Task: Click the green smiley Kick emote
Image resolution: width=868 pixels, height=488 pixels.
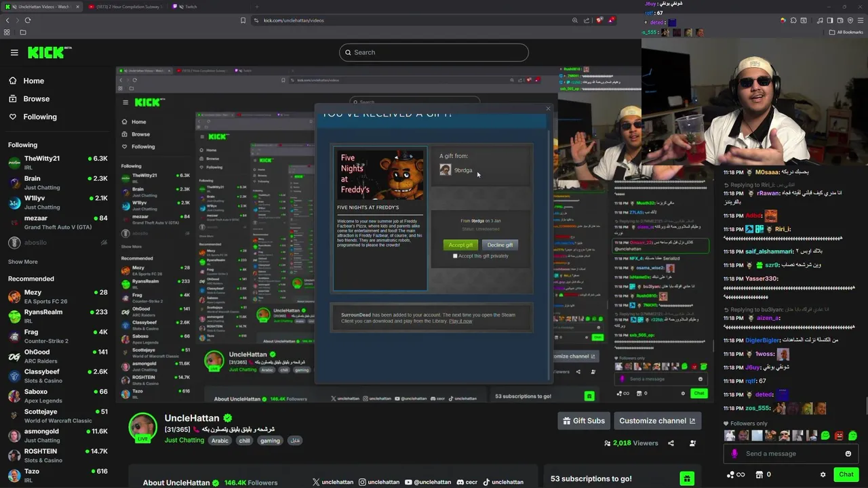Action: 825,436
